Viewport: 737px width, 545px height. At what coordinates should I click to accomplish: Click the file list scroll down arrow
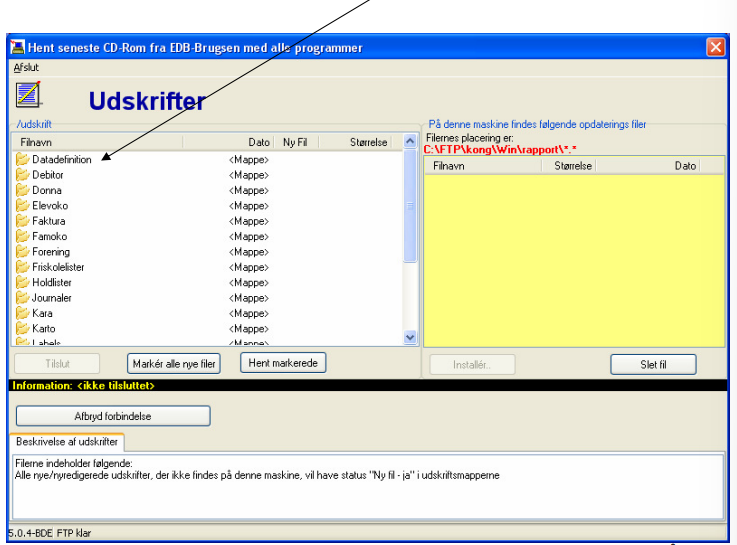(410, 337)
